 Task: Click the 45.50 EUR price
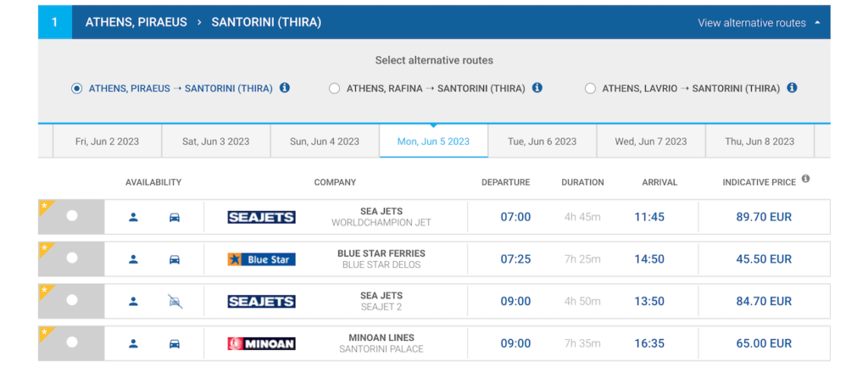coord(764,259)
